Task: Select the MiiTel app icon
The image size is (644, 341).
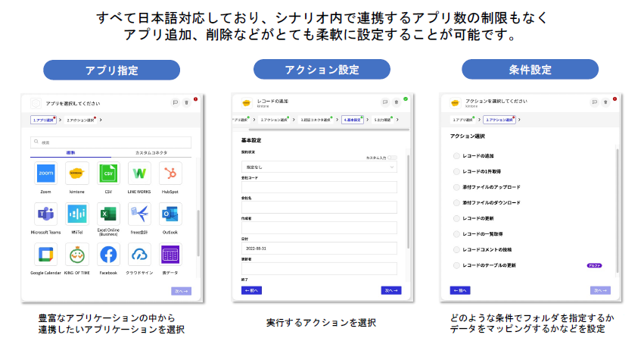Action: (76, 214)
